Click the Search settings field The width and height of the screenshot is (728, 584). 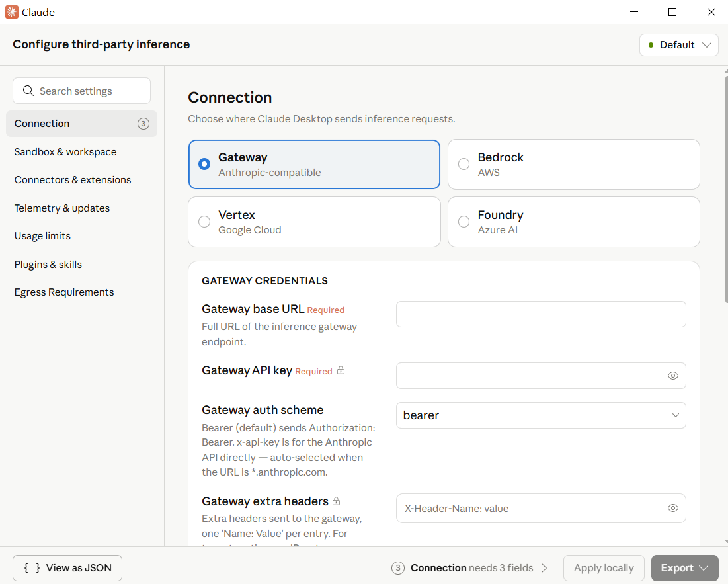(x=82, y=91)
